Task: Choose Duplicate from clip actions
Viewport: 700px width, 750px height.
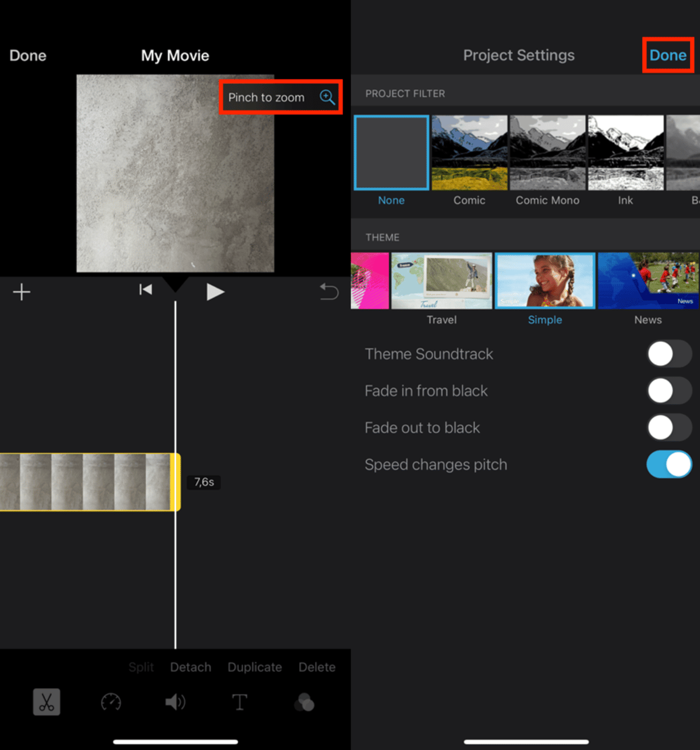Action: point(254,667)
